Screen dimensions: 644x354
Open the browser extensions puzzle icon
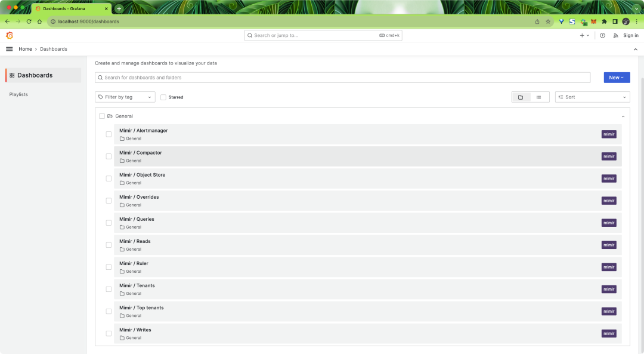(605, 21)
